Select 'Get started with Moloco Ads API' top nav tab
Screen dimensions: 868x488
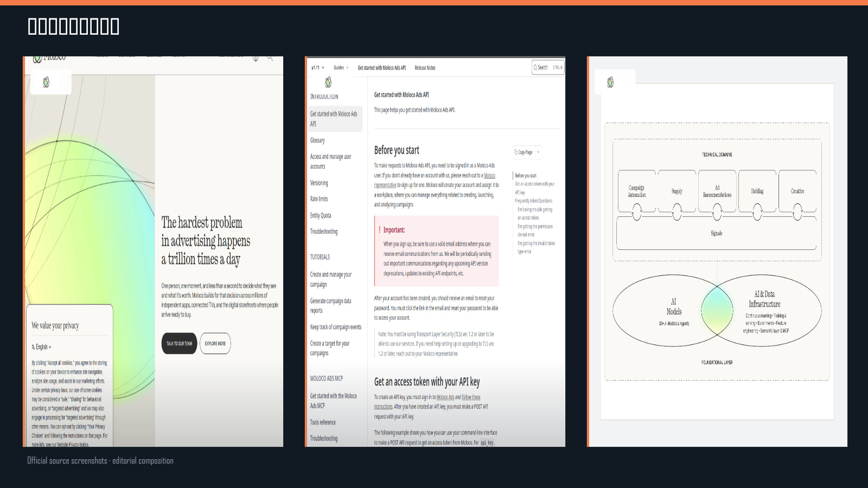381,68
